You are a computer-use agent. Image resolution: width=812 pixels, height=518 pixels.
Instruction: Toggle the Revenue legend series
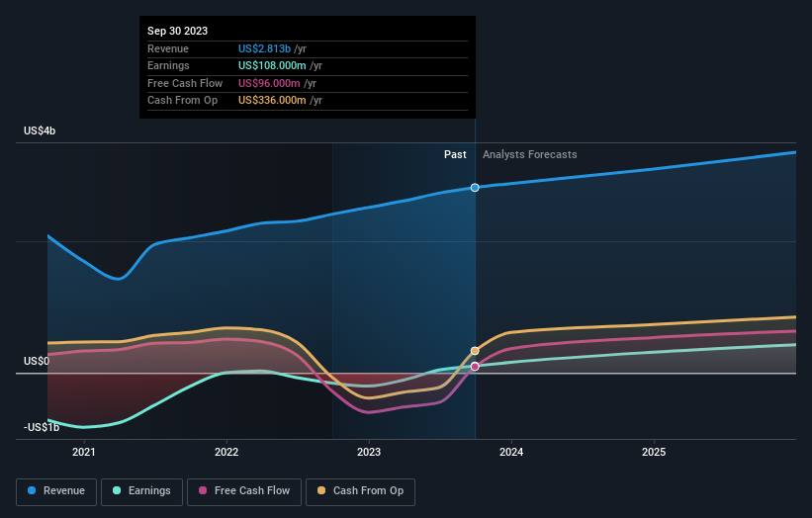point(56,491)
